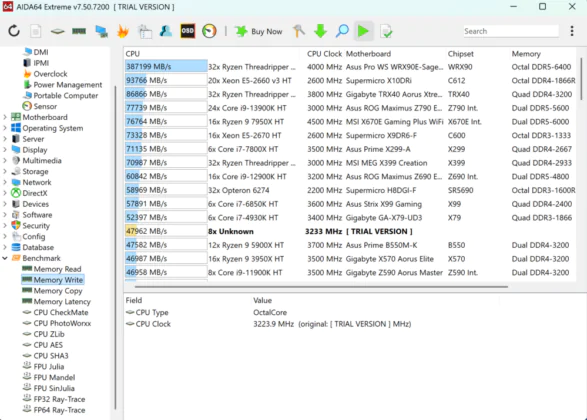Sort by the CPU Clock column header

(324, 54)
